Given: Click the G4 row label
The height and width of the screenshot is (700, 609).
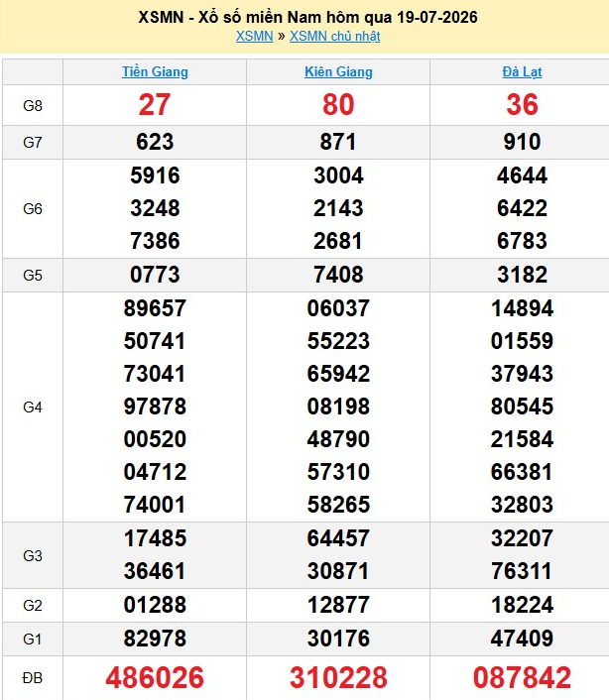Looking at the screenshot, I should [x=33, y=408].
